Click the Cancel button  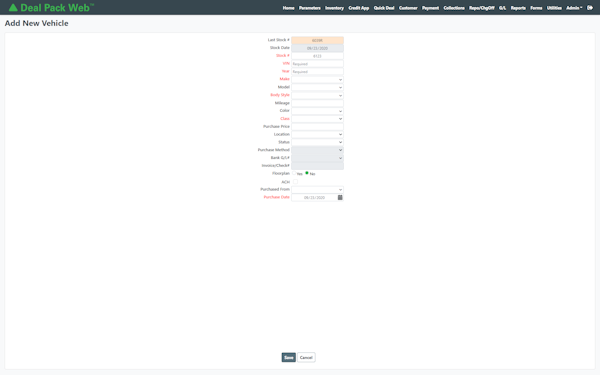click(306, 357)
